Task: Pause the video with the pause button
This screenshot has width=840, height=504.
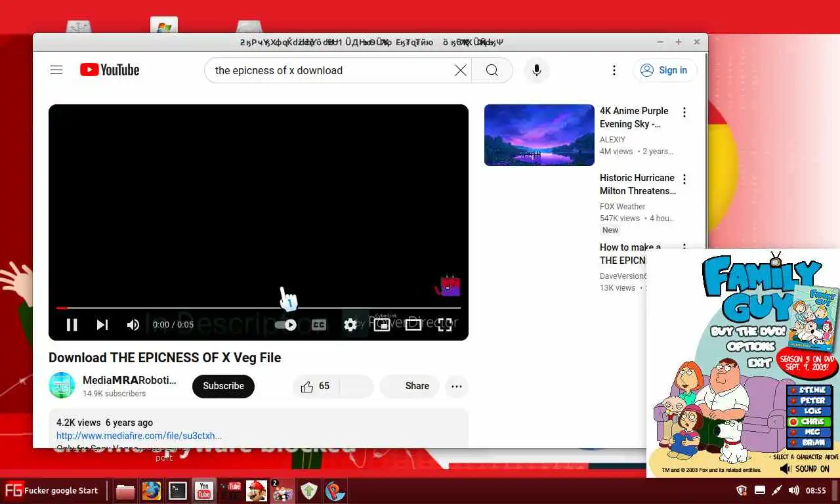Action: point(72,325)
